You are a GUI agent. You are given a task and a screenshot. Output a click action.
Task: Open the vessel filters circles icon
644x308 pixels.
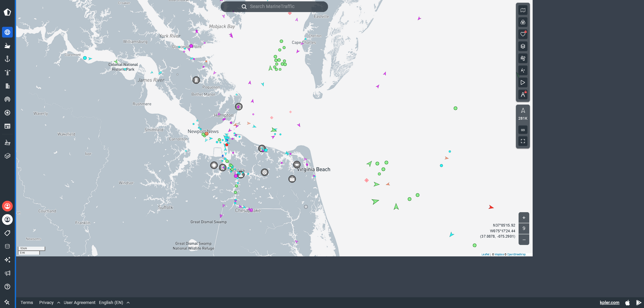point(523,22)
